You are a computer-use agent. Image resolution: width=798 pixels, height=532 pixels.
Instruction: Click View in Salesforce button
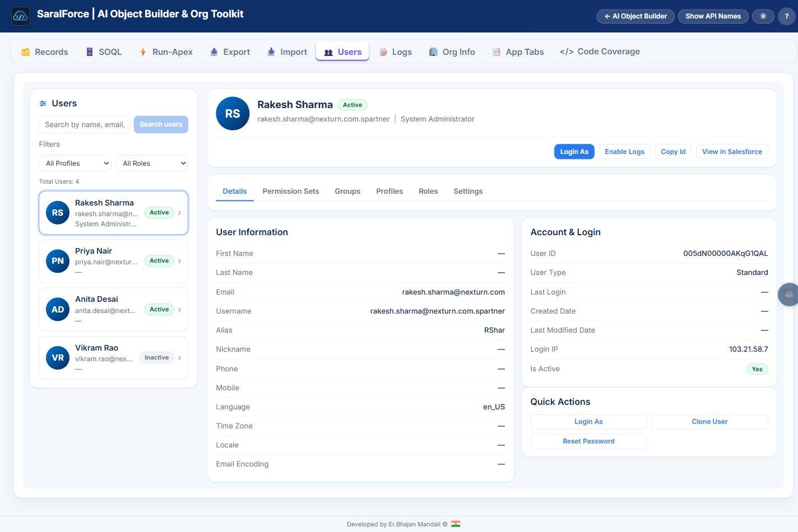click(x=732, y=152)
